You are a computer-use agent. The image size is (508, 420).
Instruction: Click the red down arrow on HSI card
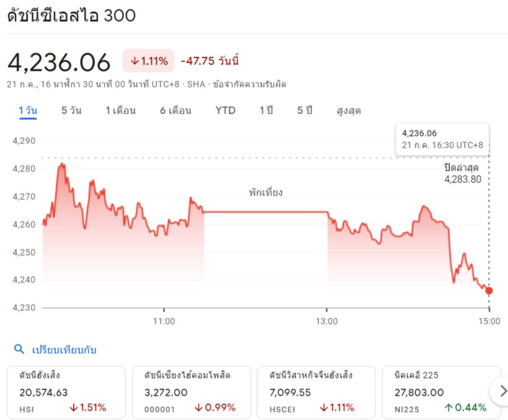pyautogui.click(x=74, y=408)
